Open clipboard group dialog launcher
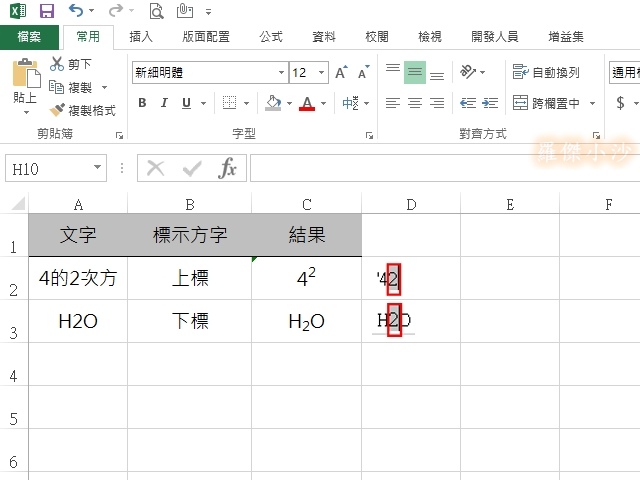This screenshot has height=480, width=640. click(x=119, y=135)
